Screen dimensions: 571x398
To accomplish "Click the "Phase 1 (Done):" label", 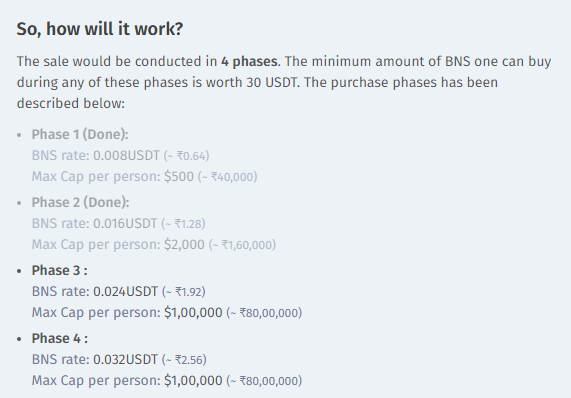I will click(x=80, y=134).
